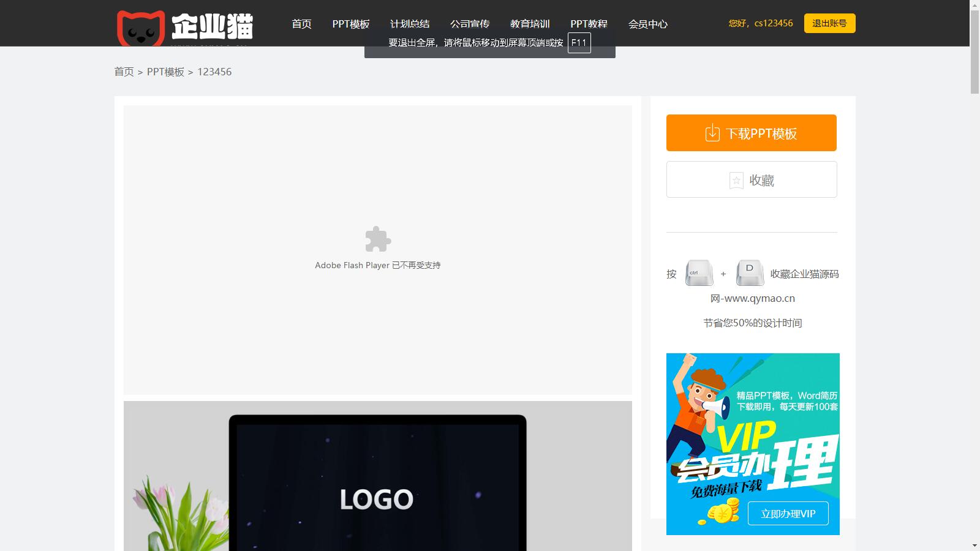The height and width of the screenshot is (551, 980).
Task: Click the gold coins graphic in VIP banner
Action: (715, 512)
